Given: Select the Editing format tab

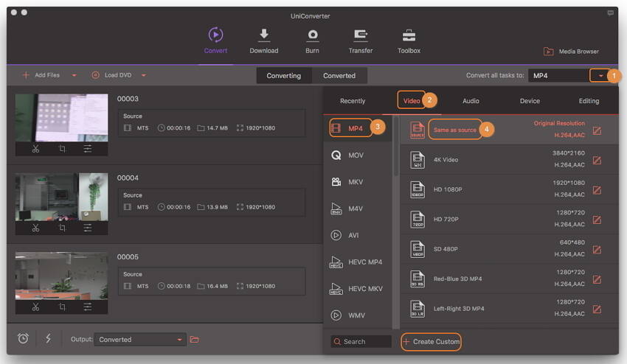Looking at the screenshot, I should [x=589, y=101].
